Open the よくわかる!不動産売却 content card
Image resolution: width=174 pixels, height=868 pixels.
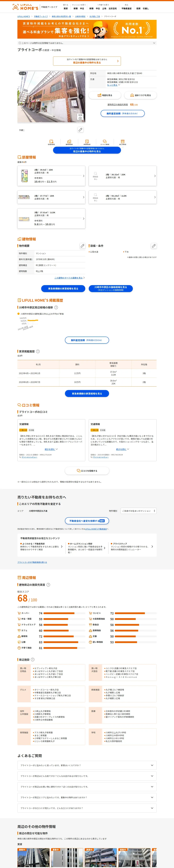[x=42, y=547]
